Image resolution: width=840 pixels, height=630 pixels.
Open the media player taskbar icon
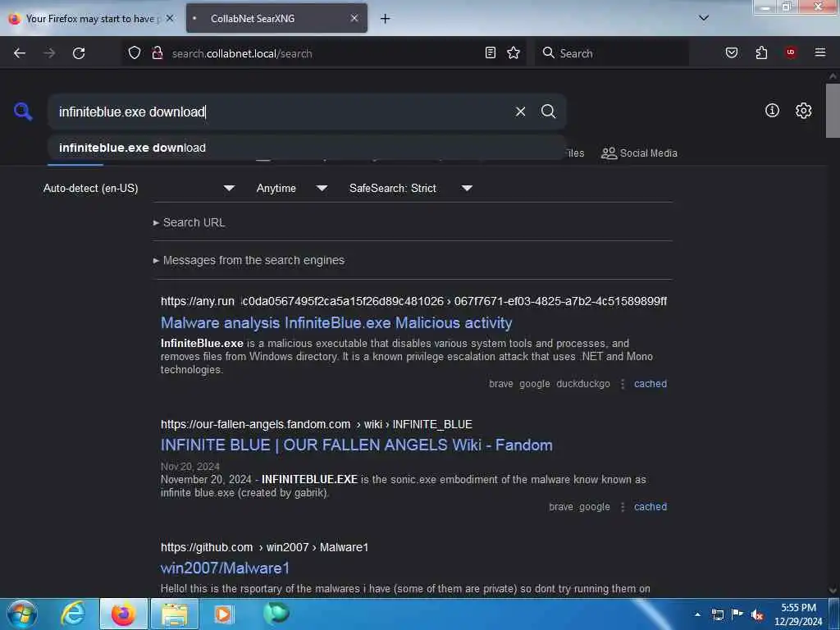[224, 614]
